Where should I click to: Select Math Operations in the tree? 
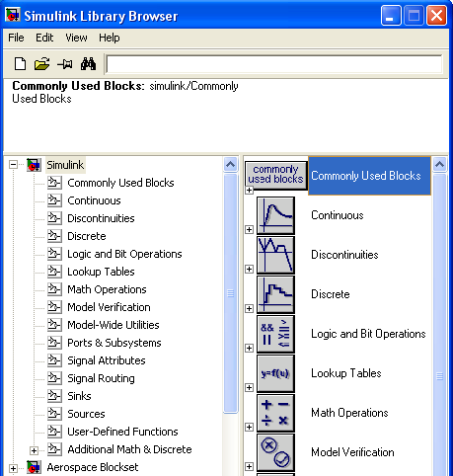click(x=107, y=289)
